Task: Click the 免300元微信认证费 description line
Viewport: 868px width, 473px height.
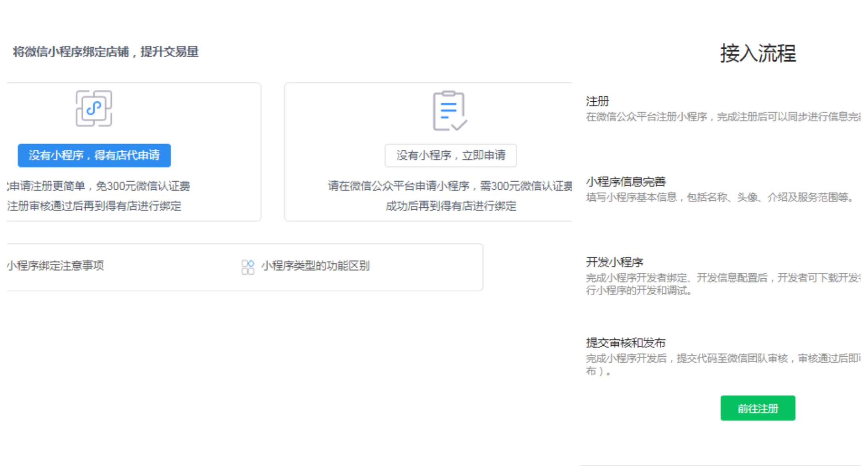Action: [99, 186]
